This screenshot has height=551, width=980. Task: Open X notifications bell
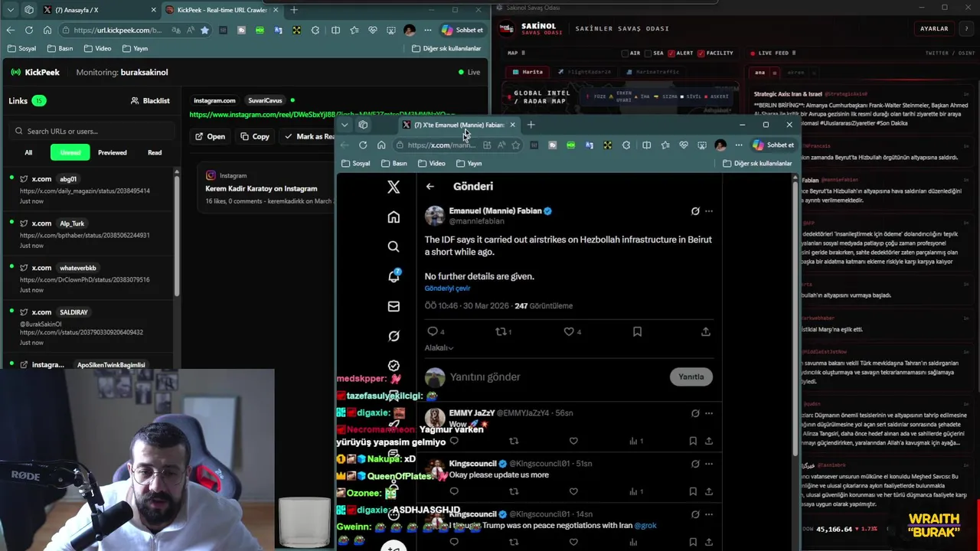pyautogui.click(x=394, y=276)
